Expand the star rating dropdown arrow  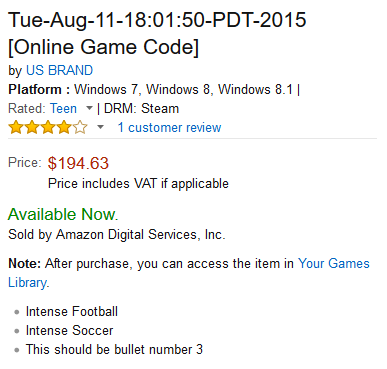point(100,127)
